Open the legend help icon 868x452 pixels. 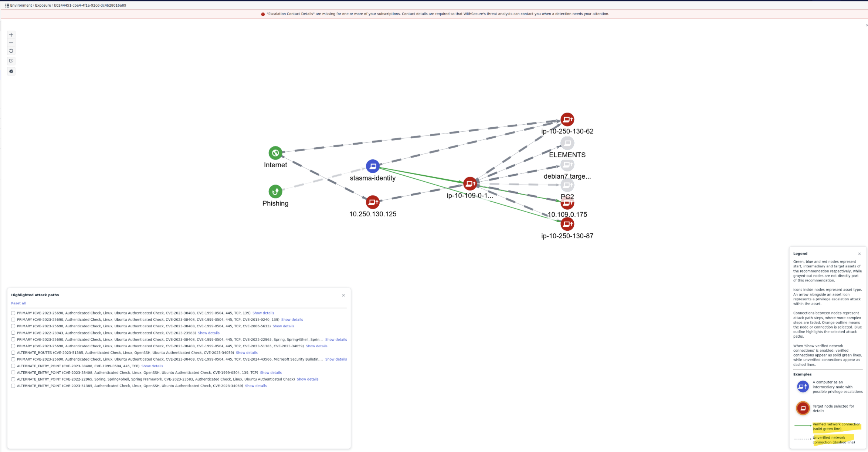pyautogui.click(x=11, y=61)
